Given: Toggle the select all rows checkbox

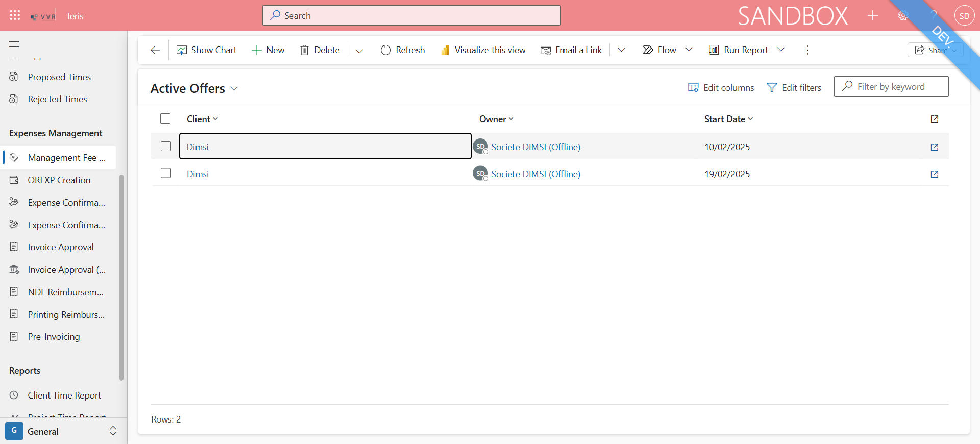Looking at the screenshot, I should coord(165,119).
